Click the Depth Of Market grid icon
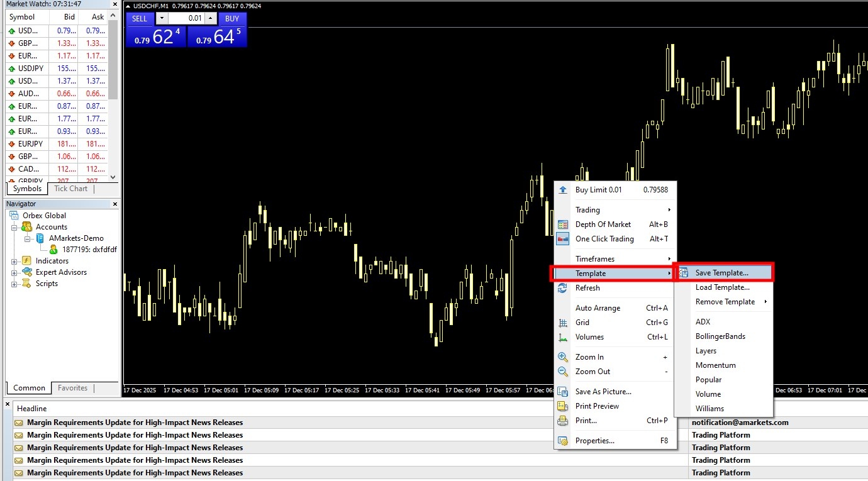Image resolution: width=868 pixels, height=481 pixels. coord(563,224)
